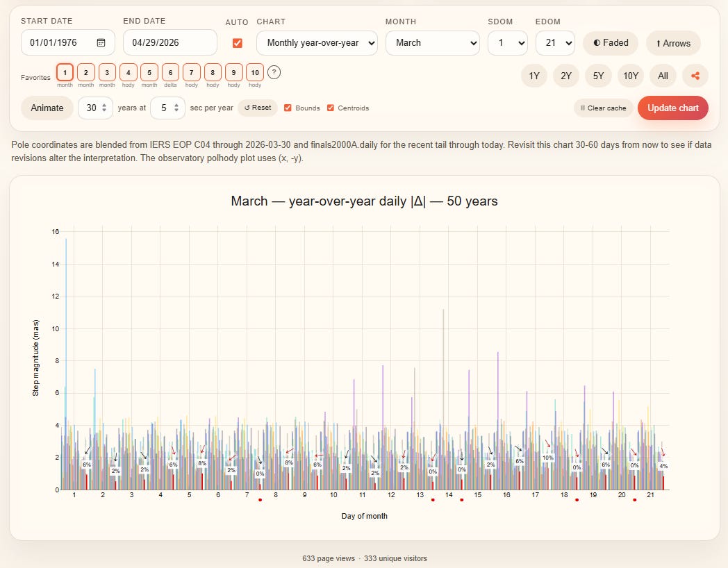
Task: Uncheck the Auto checkbox
Action: tap(238, 43)
